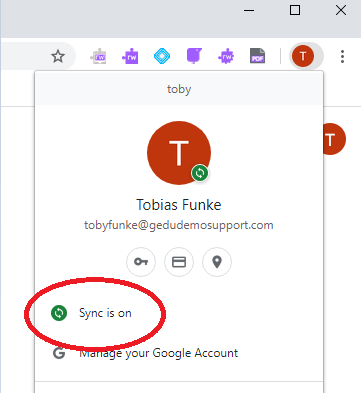Bookmark this page with the star icon
Screen dimensions: 361x393
[58, 56]
